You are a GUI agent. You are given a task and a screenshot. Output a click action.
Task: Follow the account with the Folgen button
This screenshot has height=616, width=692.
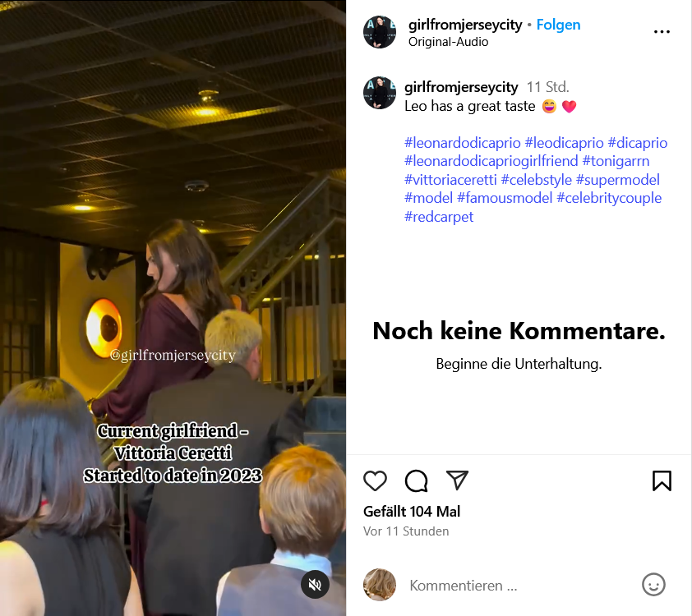(x=558, y=25)
